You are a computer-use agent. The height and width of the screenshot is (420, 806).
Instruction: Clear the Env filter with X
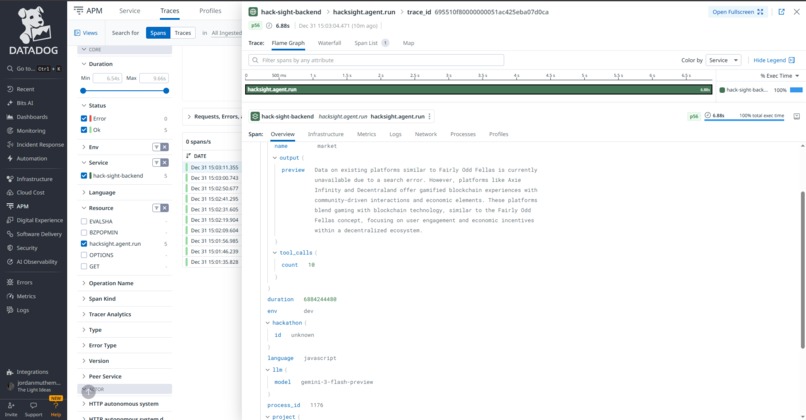(164, 147)
